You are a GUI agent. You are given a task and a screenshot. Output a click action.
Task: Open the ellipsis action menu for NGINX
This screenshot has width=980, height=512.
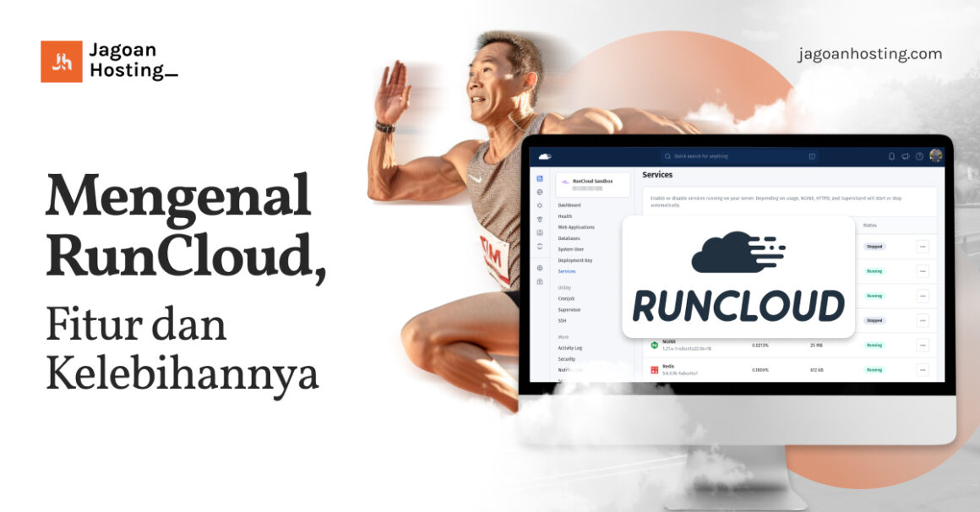(x=922, y=346)
